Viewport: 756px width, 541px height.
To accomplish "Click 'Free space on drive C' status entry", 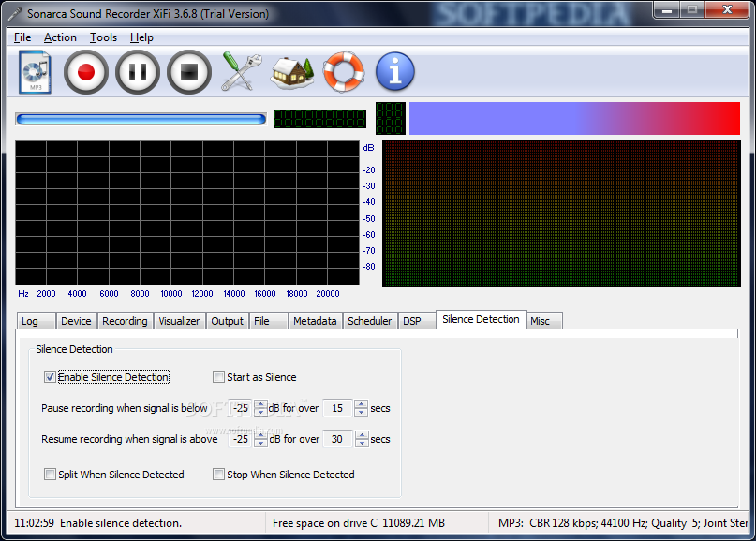I will [x=358, y=522].
